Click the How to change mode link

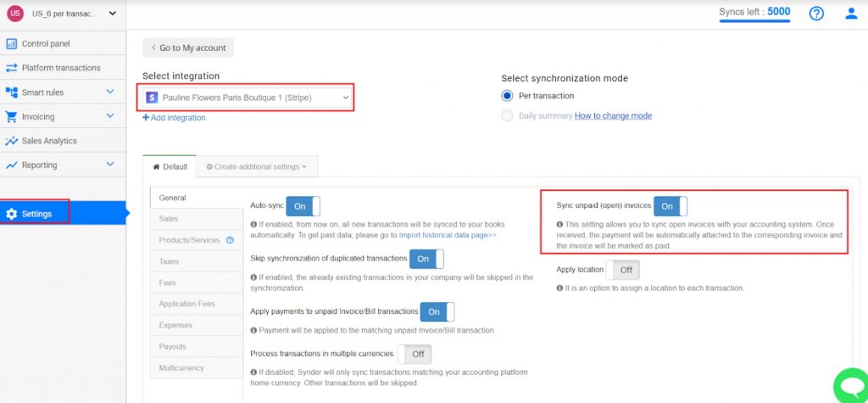(613, 115)
